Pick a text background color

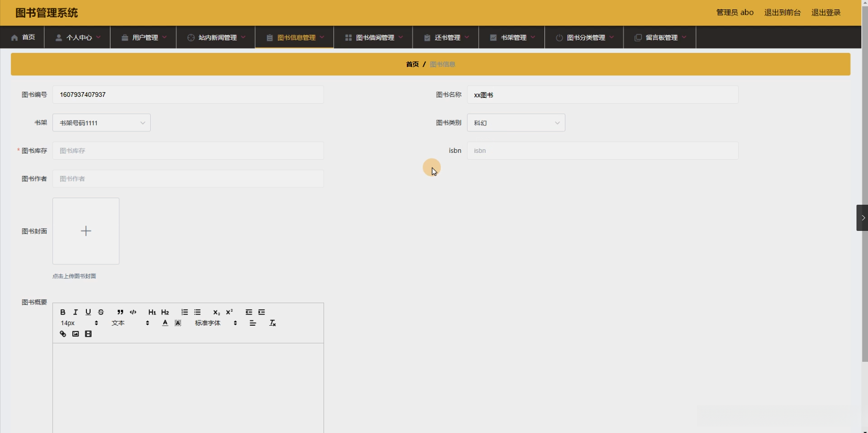coord(178,323)
